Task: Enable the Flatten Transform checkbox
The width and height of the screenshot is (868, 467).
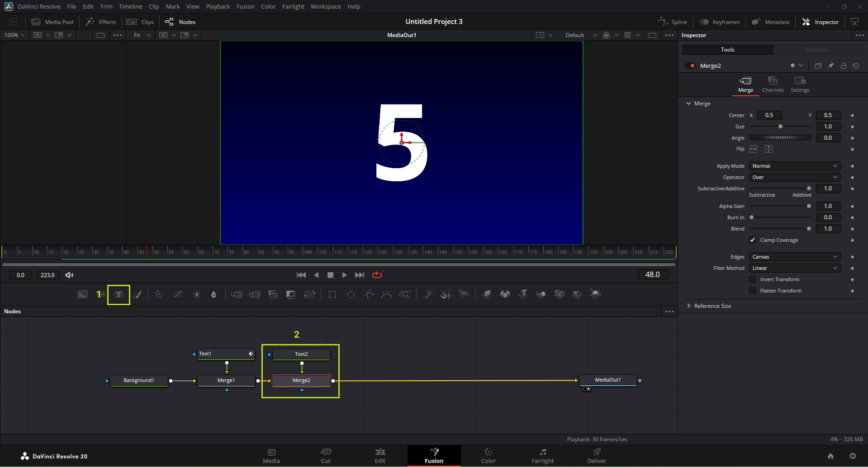Action: (753, 291)
